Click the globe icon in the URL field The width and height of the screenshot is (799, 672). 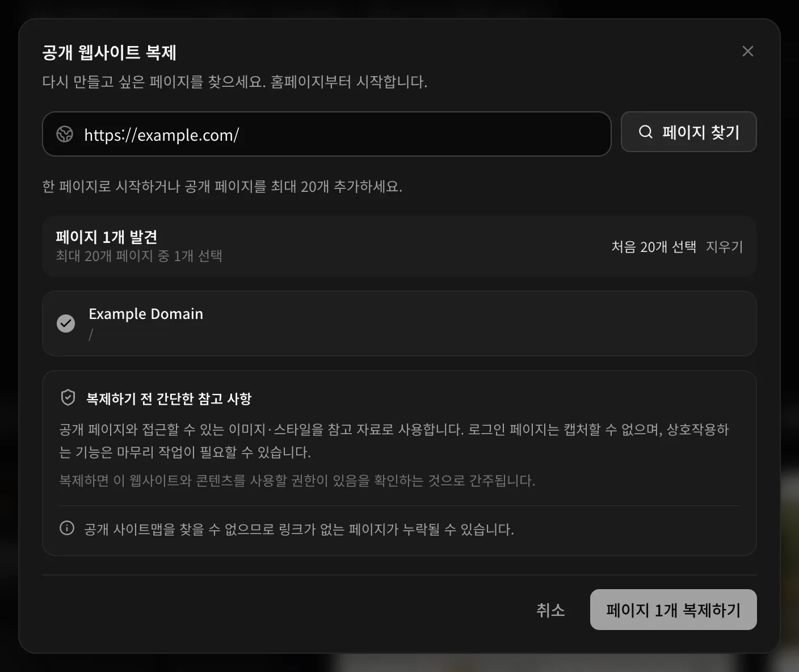pyautogui.click(x=65, y=134)
